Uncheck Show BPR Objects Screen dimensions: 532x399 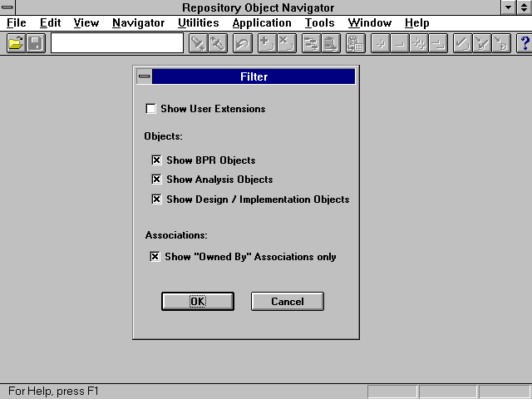[x=156, y=160]
